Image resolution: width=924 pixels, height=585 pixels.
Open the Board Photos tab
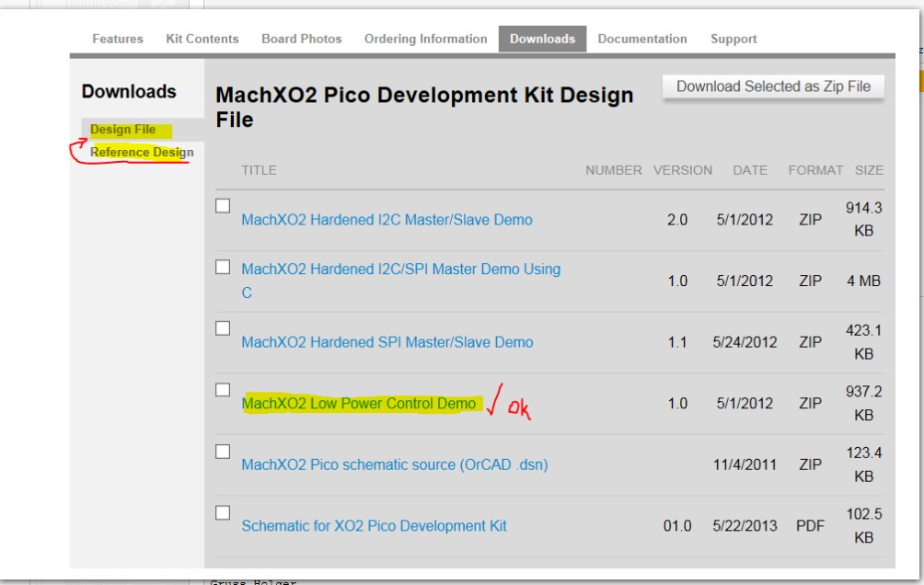pyautogui.click(x=302, y=39)
